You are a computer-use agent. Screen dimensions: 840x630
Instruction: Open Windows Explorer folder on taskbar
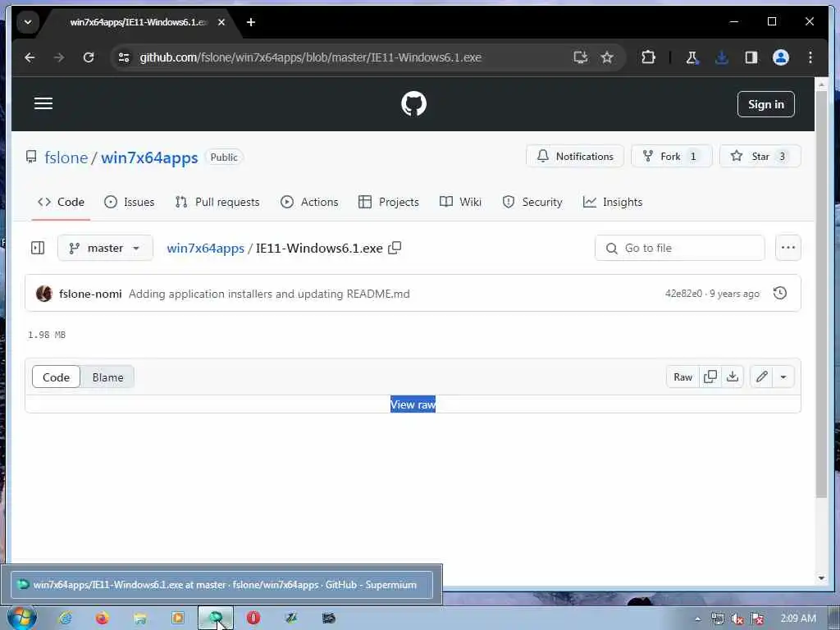139,619
